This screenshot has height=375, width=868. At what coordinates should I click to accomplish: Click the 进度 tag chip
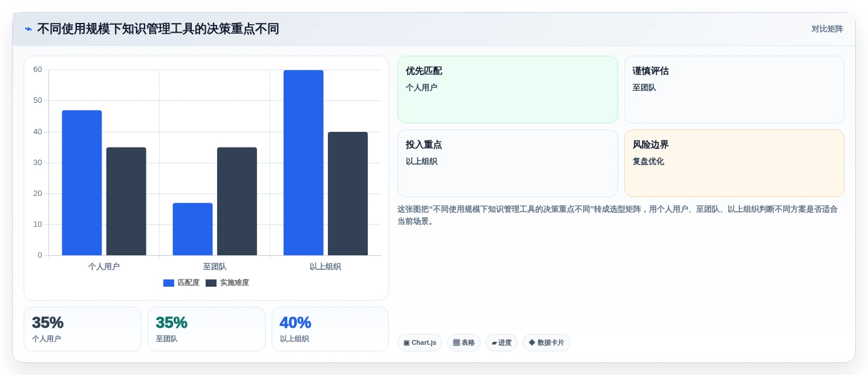click(501, 343)
